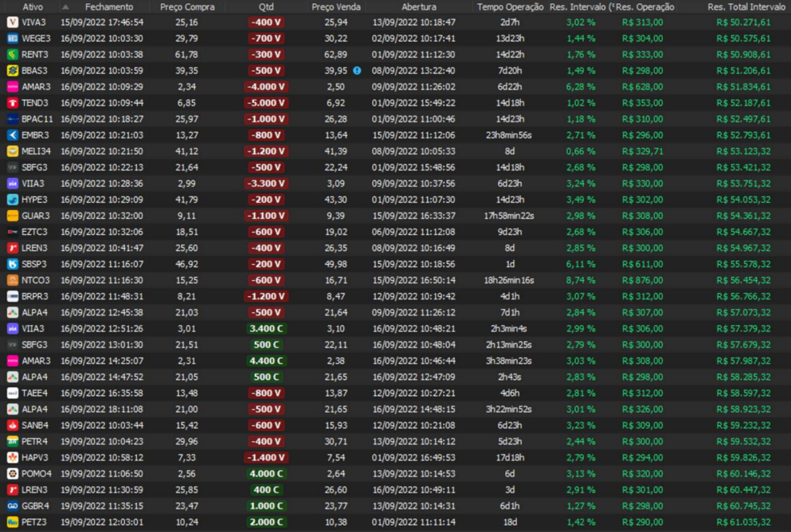Click the RENT3 green logo icon
The image size is (791, 532).
pyautogui.click(x=12, y=55)
